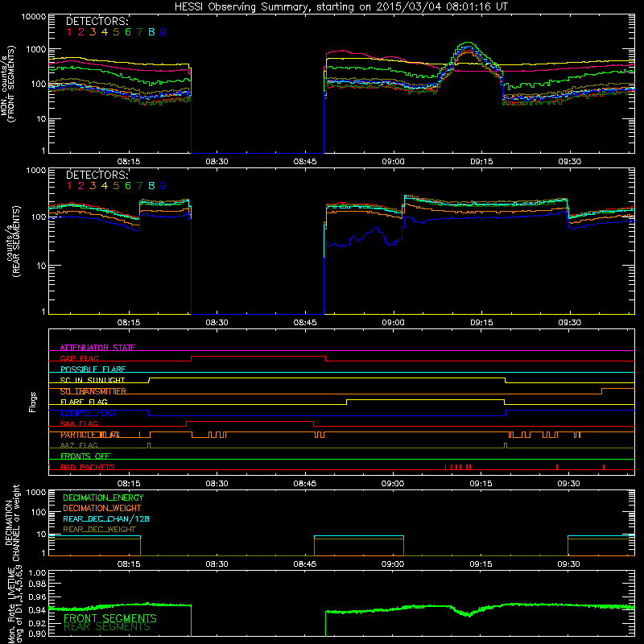The image size is (644, 644).
Task: Click the HESSI Observing Summary title text
Action: 341,6
